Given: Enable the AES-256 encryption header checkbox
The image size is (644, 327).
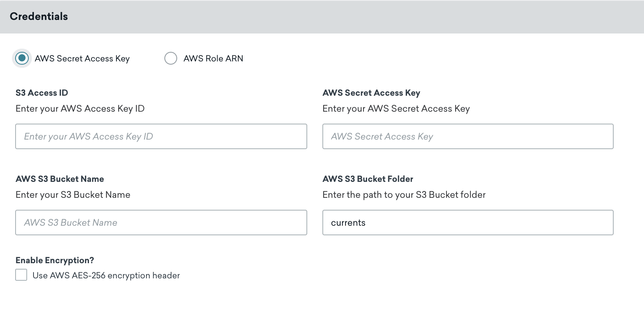Looking at the screenshot, I should (21, 275).
